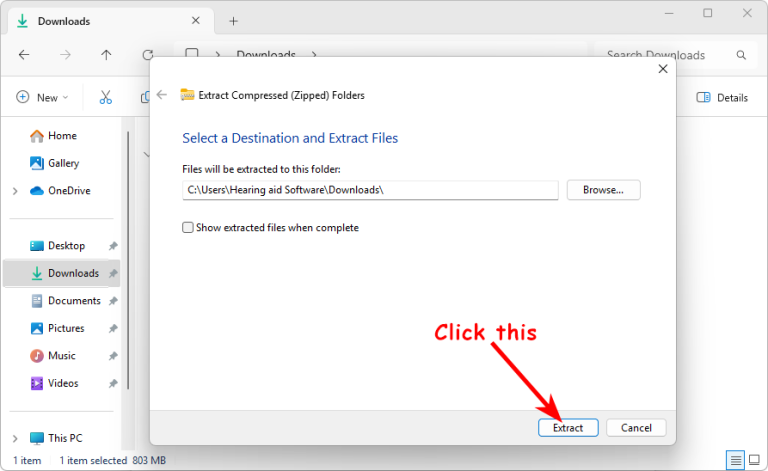Go to the Desktop folder
The width and height of the screenshot is (768, 471).
coord(66,246)
